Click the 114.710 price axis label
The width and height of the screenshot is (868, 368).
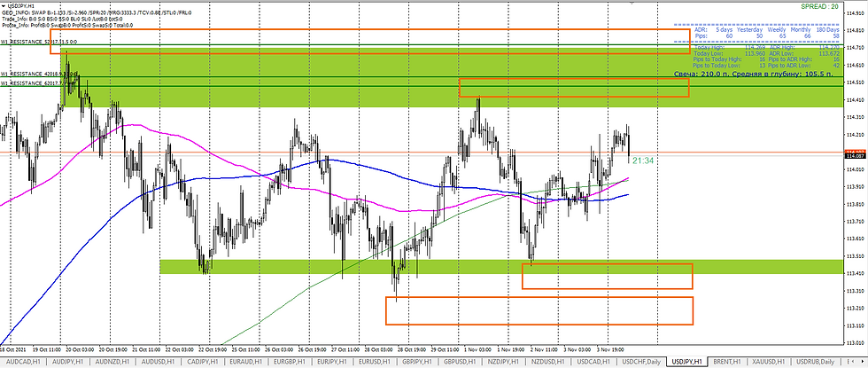[856, 48]
